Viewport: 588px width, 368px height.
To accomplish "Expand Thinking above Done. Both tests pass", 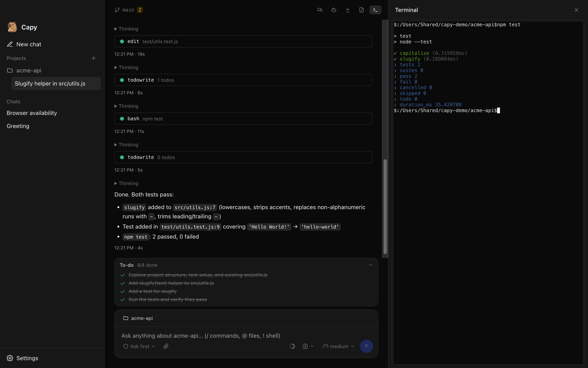I will click(x=126, y=183).
